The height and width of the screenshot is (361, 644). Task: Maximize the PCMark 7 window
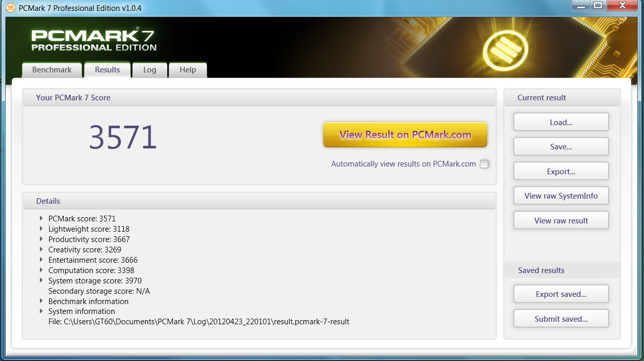point(598,5)
